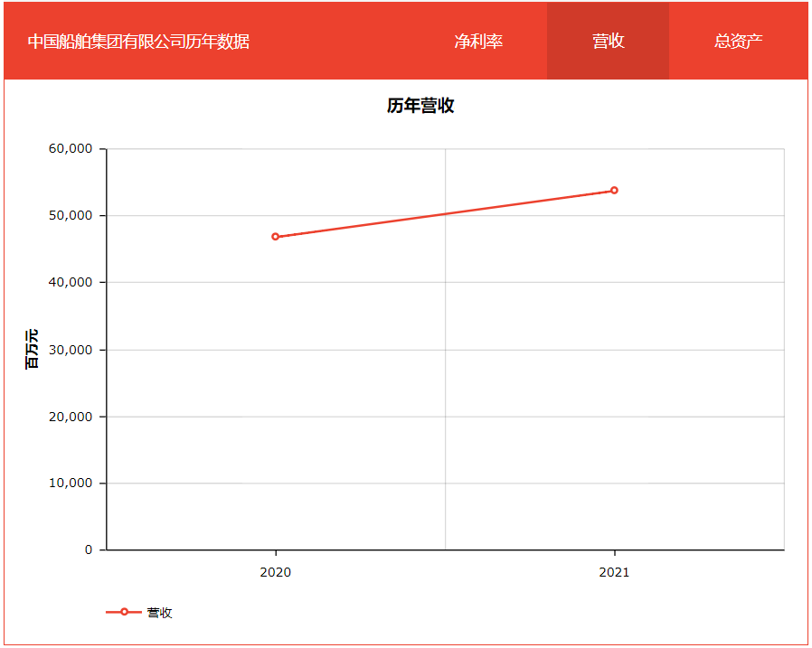Click the 0 y-axis label

click(89, 549)
